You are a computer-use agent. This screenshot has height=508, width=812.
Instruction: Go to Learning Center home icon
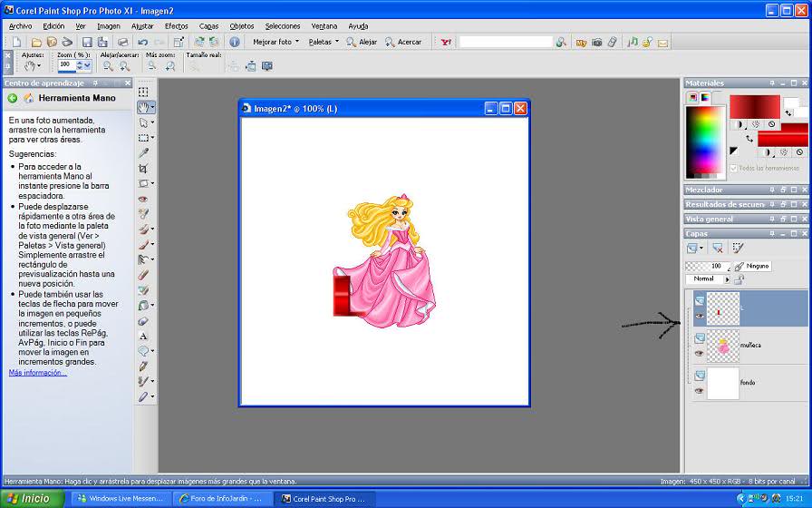pyautogui.click(x=29, y=98)
